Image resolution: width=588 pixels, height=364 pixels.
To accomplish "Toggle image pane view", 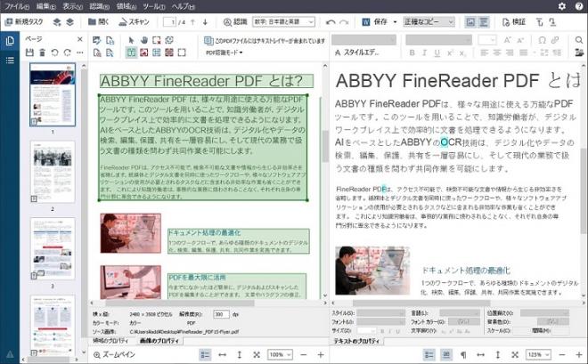I will click(470, 22).
